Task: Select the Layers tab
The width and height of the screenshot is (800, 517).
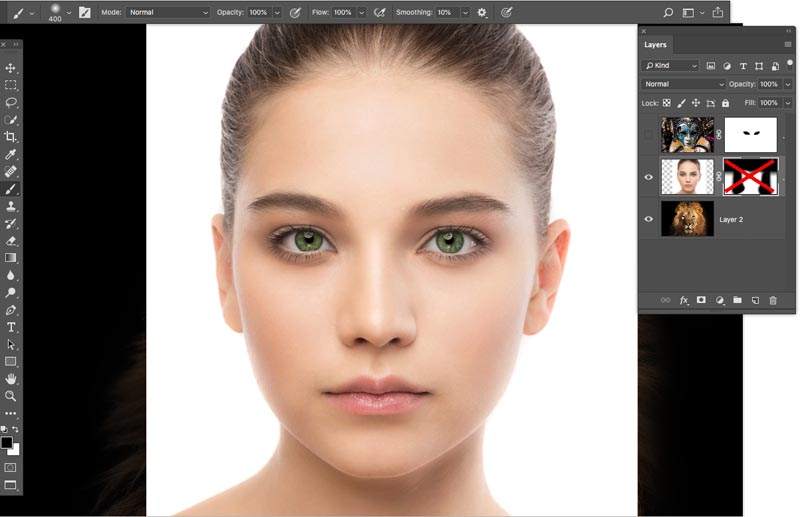Action: 655,44
